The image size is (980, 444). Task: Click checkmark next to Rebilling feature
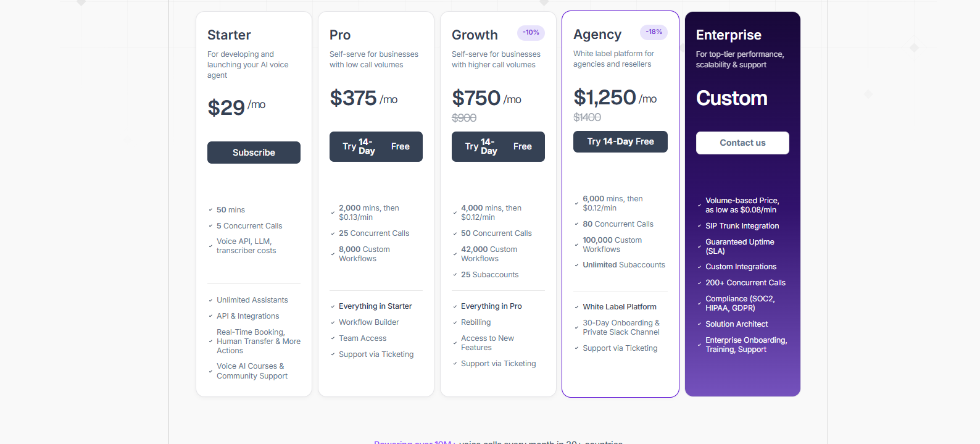455,322
